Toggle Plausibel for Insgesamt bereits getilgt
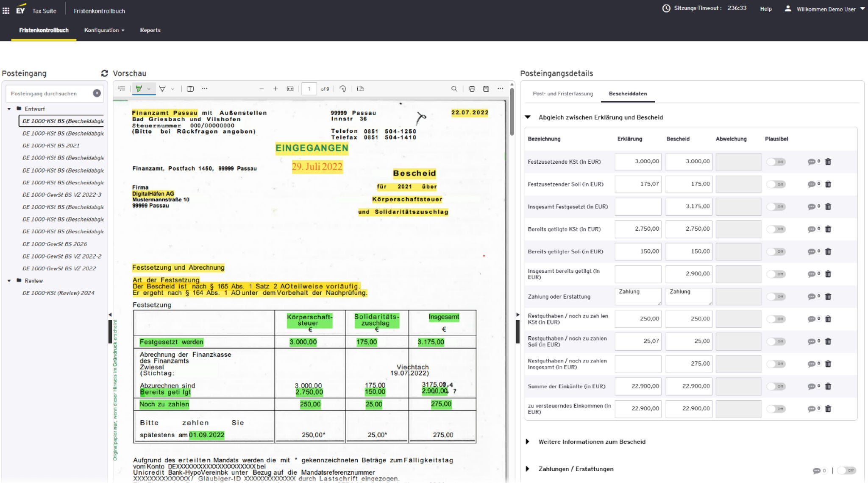Viewport: 868px width, 483px height. [776, 274]
